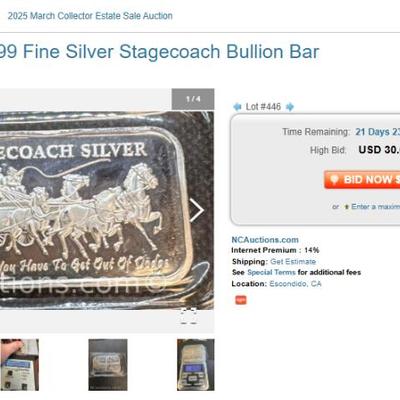Image resolution: width=400 pixels, height=400 pixels.
Task: Visit the NCAuctions.com seller link
Action: click(x=265, y=240)
